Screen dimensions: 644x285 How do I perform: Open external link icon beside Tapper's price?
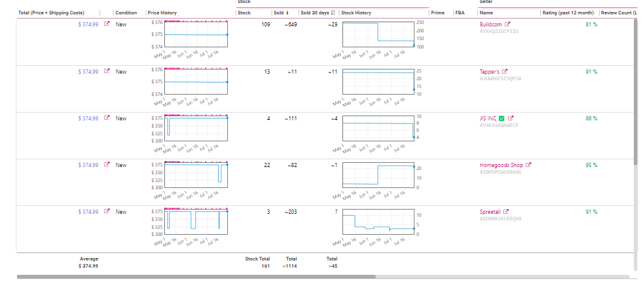coord(107,71)
